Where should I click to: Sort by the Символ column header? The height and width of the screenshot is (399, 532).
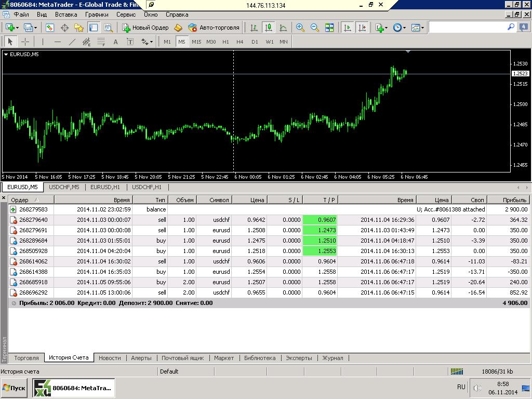[215, 200]
